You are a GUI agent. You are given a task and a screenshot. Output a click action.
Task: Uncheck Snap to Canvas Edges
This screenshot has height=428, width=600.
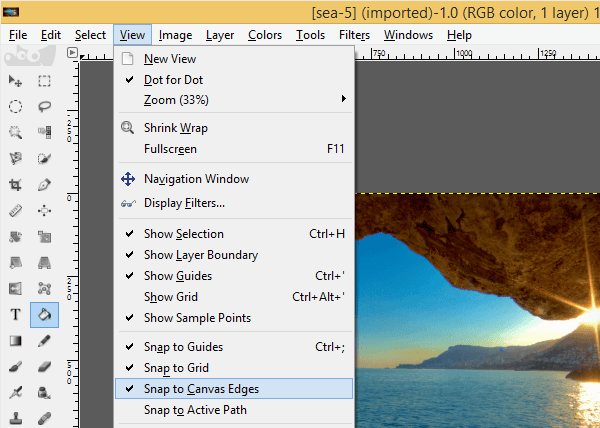point(234,389)
